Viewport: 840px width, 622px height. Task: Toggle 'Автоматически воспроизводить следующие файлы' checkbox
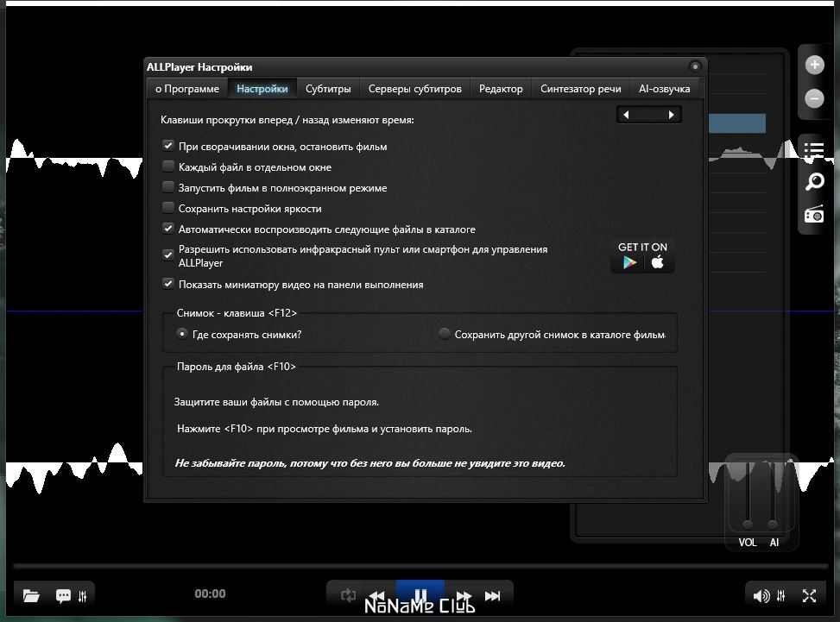point(168,229)
